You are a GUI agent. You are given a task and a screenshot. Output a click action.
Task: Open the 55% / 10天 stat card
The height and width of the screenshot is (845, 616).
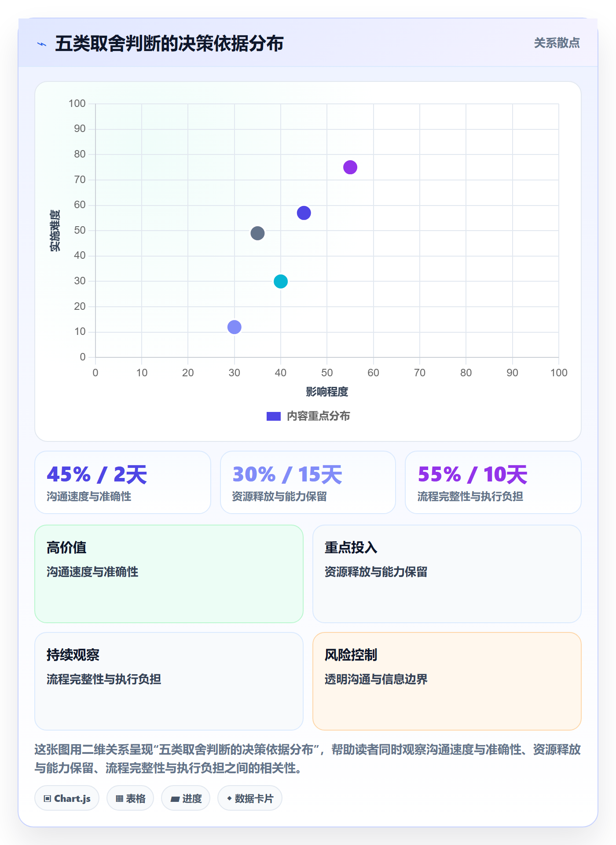coord(493,482)
